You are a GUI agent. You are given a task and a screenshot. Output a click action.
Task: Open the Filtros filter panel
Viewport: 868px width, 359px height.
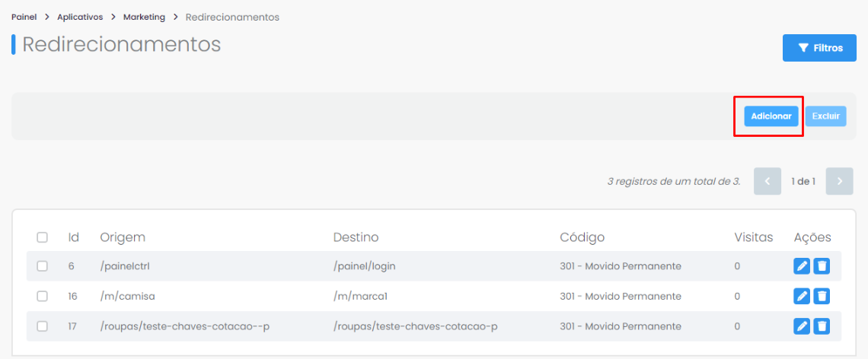(x=819, y=48)
